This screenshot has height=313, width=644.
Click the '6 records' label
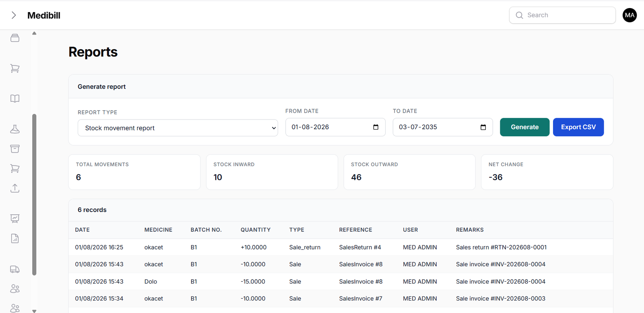92,210
